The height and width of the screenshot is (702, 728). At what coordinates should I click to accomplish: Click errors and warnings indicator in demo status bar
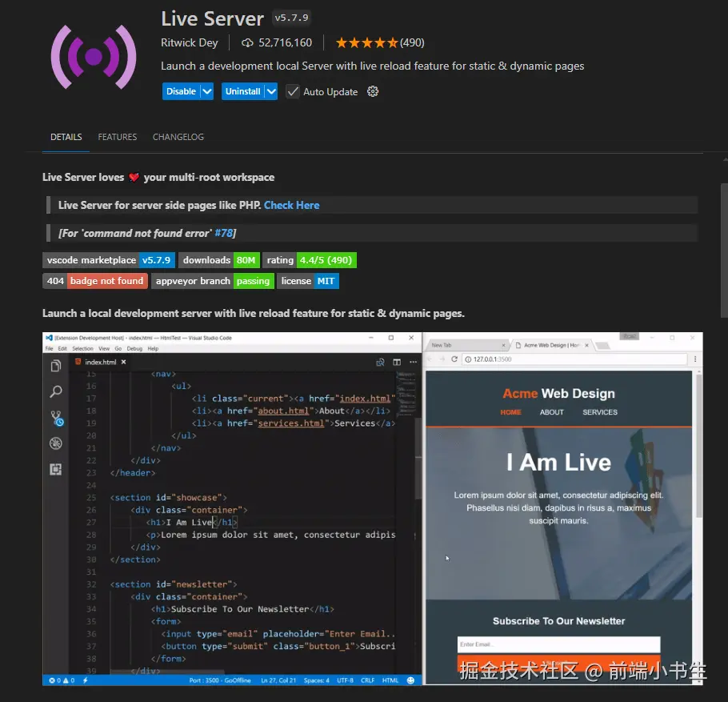tap(62, 680)
